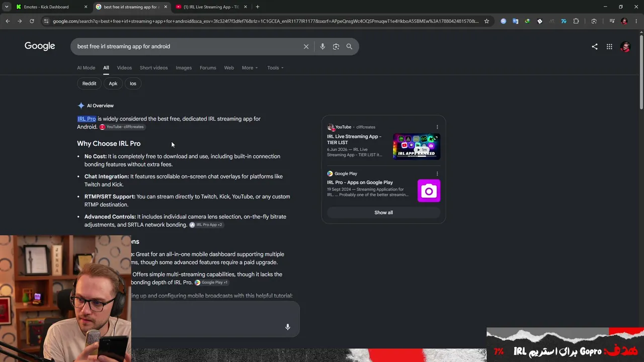This screenshot has height=362, width=644.
Task: Click the Show all sources button
Action: coord(383,213)
